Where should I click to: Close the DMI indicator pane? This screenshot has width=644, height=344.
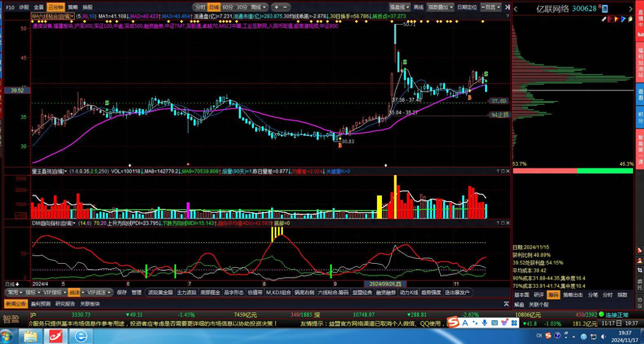[x=508, y=223]
